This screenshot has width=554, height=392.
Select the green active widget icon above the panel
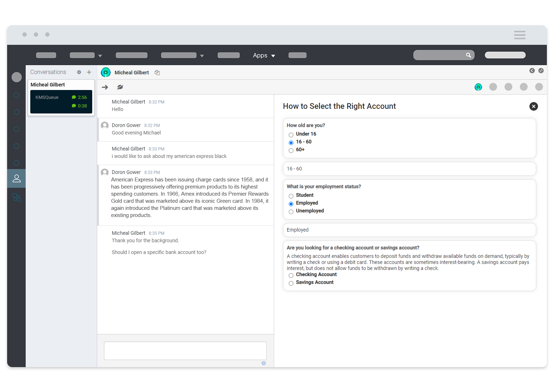point(478,87)
